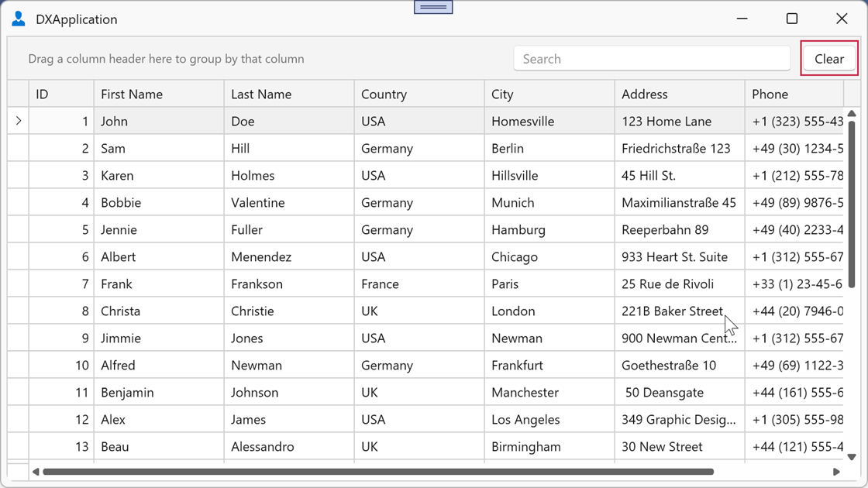The width and height of the screenshot is (868, 488).
Task: Click the "Munich" city cell
Action: coord(549,202)
